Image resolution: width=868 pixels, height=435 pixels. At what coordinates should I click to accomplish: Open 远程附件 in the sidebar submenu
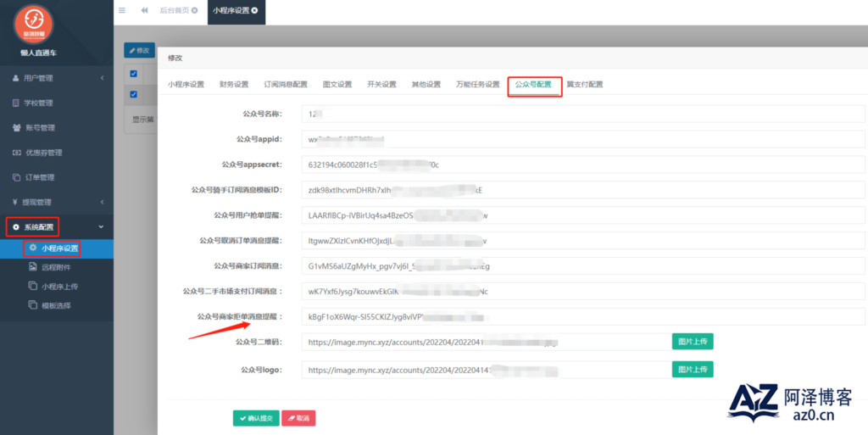click(x=57, y=267)
